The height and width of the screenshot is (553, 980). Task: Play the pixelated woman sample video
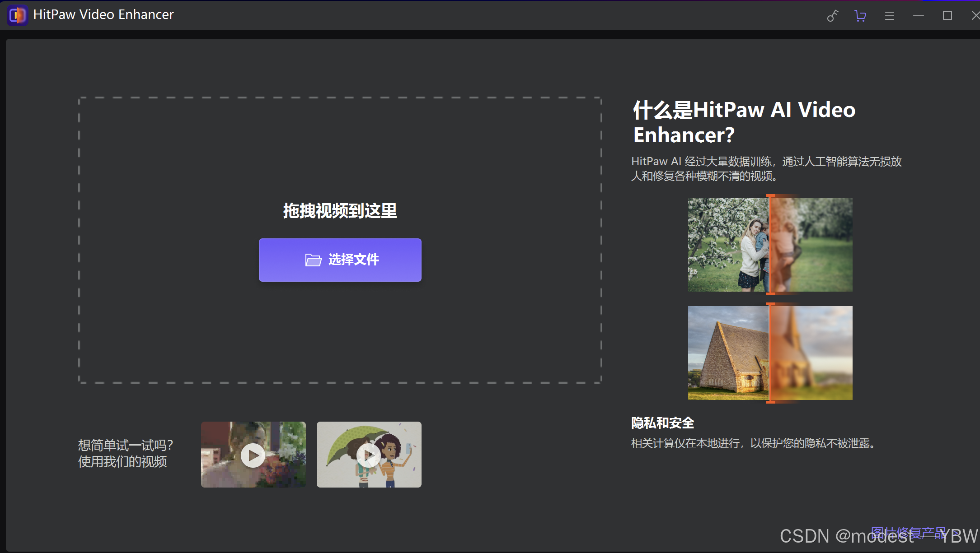point(253,455)
